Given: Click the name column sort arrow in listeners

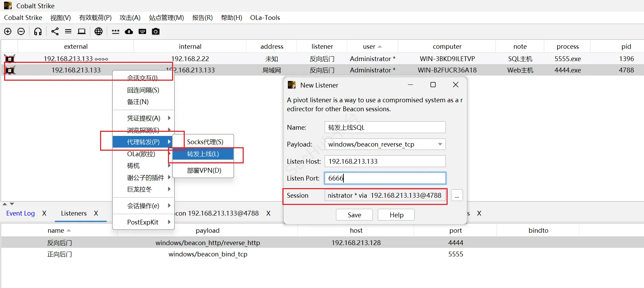Looking at the screenshot, I should coord(69,231).
